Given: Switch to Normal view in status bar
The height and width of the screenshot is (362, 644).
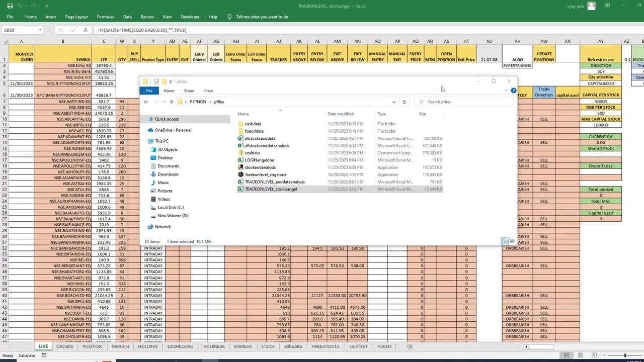Looking at the screenshot, I should [x=567, y=355].
